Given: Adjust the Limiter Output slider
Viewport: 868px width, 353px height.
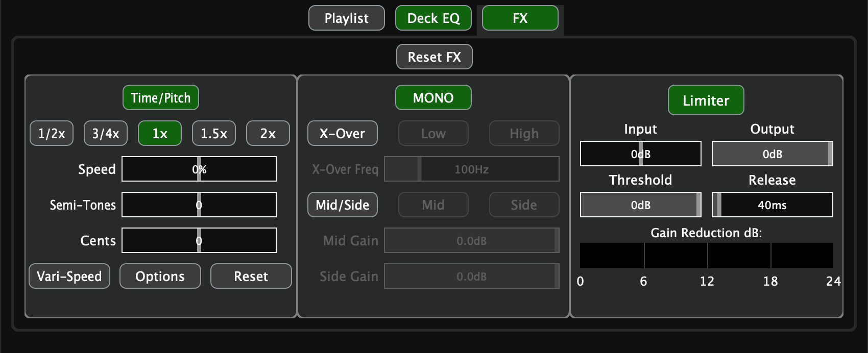Looking at the screenshot, I should click(773, 154).
